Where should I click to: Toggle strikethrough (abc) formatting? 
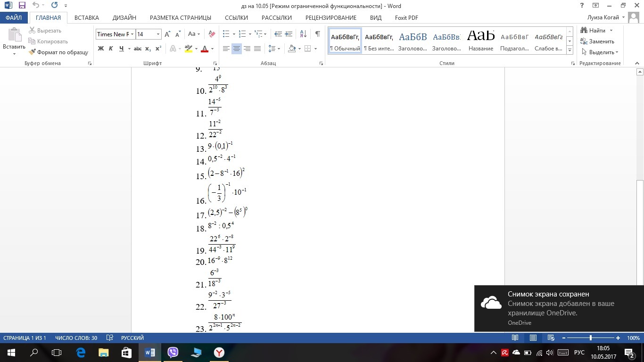[x=138, y=49]
